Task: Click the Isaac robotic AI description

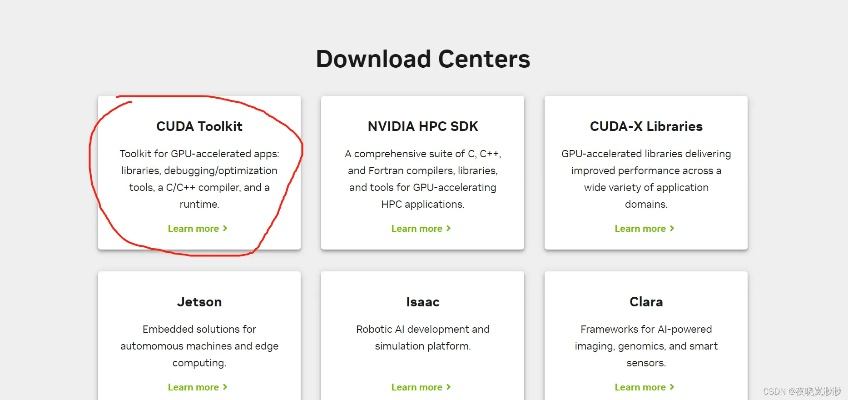Action: pos(422,337)
